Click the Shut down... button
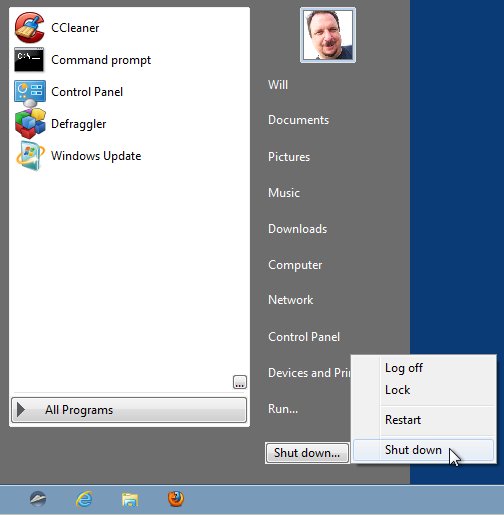Screen dimensions: 504x515 [307, 453]
